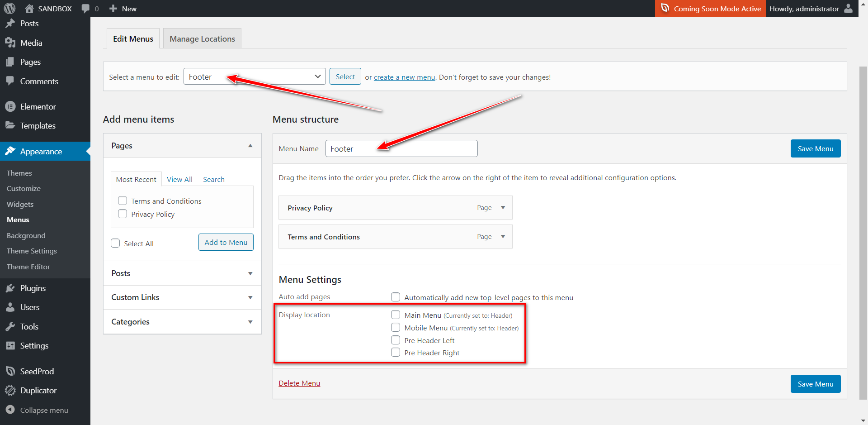Image resolution: width=868 pixels, height=425 pixels.
Task: Click the SANDBOX home icon
Action: click(29, 9)
